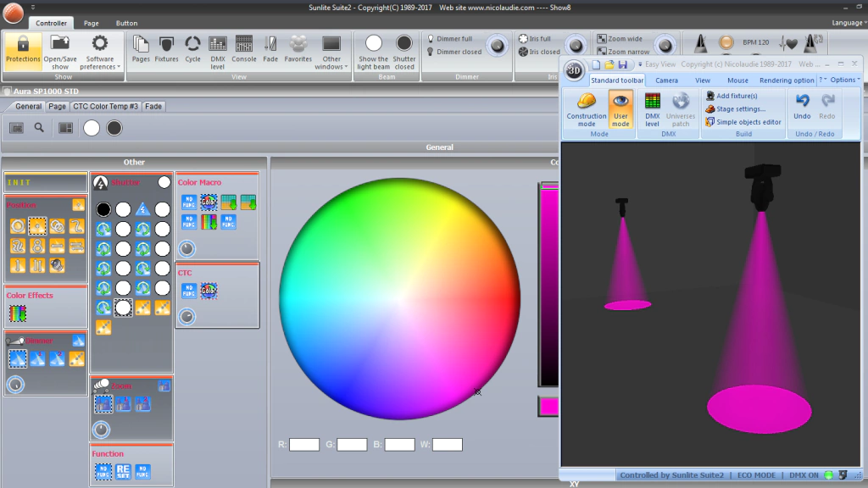Viewport: 868px width, 488px height.
Task: Click the G value input field
Action: pyautogui.click(x=352, y=444)
